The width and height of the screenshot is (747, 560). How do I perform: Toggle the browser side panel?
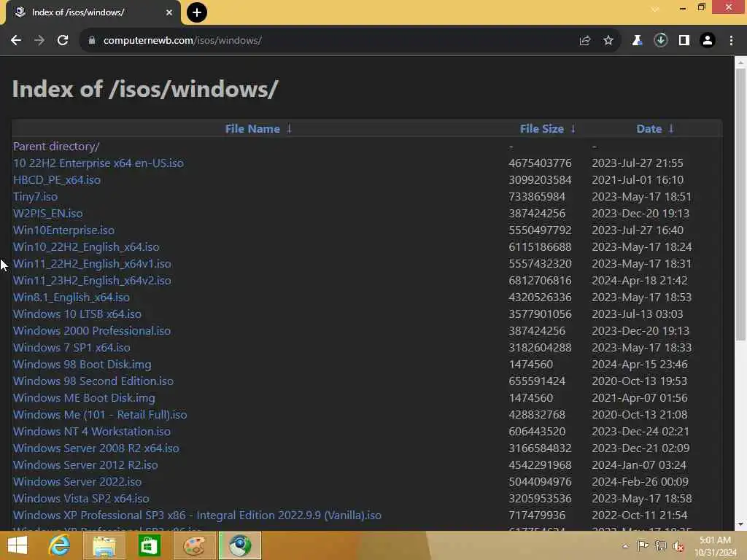[684, 41]
